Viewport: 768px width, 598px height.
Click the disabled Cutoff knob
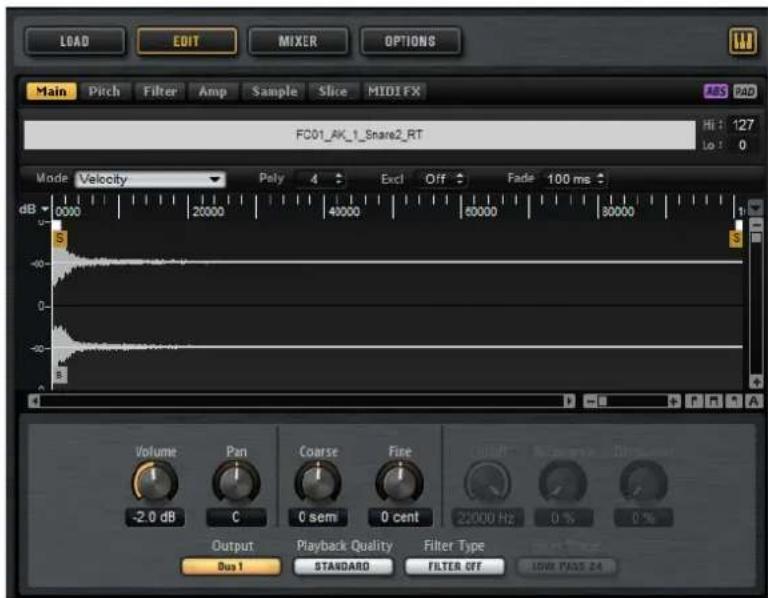(x=487, y=483)
